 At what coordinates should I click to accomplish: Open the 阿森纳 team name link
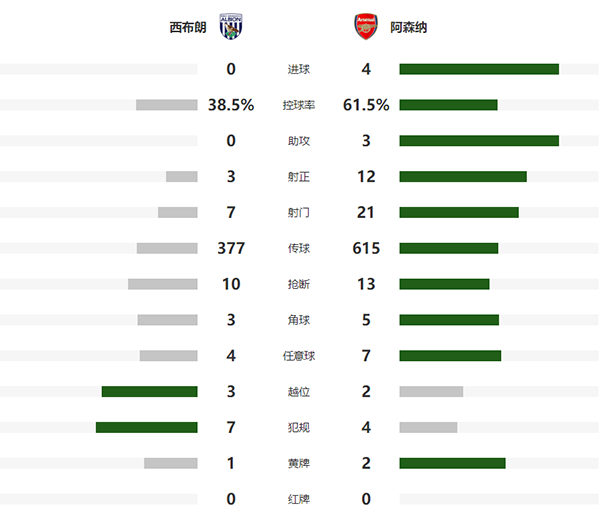pos(409,28)
